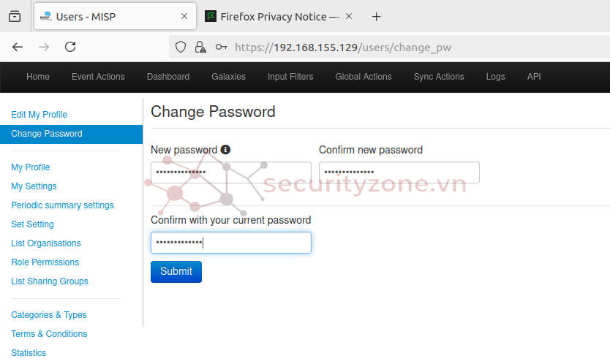Focus the New password field
The width and height of the screenshot is (610, 364).
point(231,172)
